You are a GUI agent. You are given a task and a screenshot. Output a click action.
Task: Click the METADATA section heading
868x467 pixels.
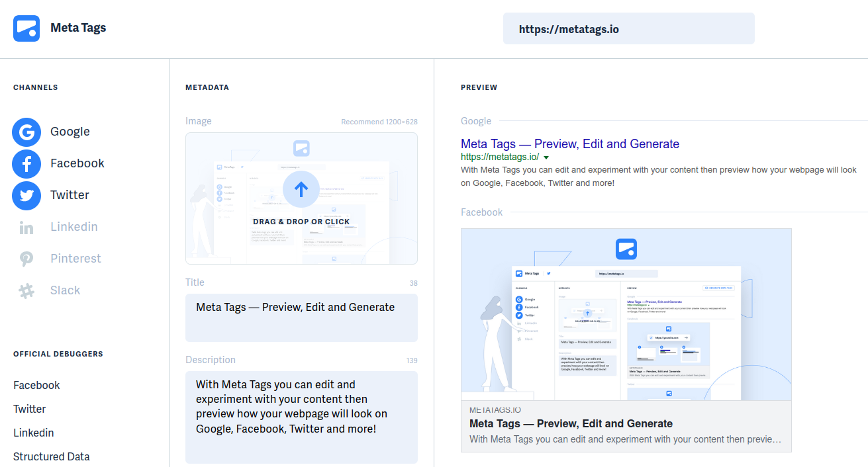pos(207,87)
